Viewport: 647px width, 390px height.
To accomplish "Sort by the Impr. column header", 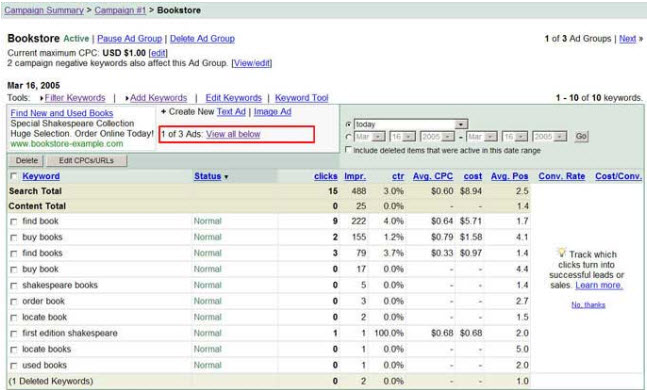I will [x=355, y=176].
